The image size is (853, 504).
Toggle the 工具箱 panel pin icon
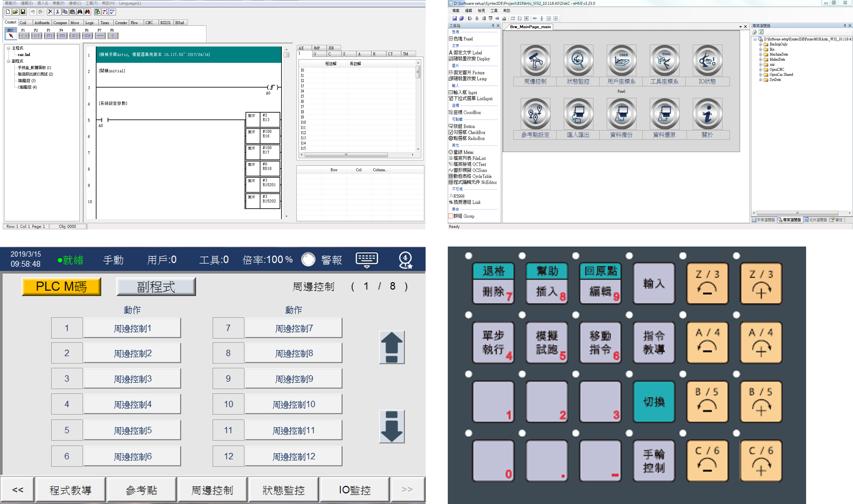tap(493, 26)
